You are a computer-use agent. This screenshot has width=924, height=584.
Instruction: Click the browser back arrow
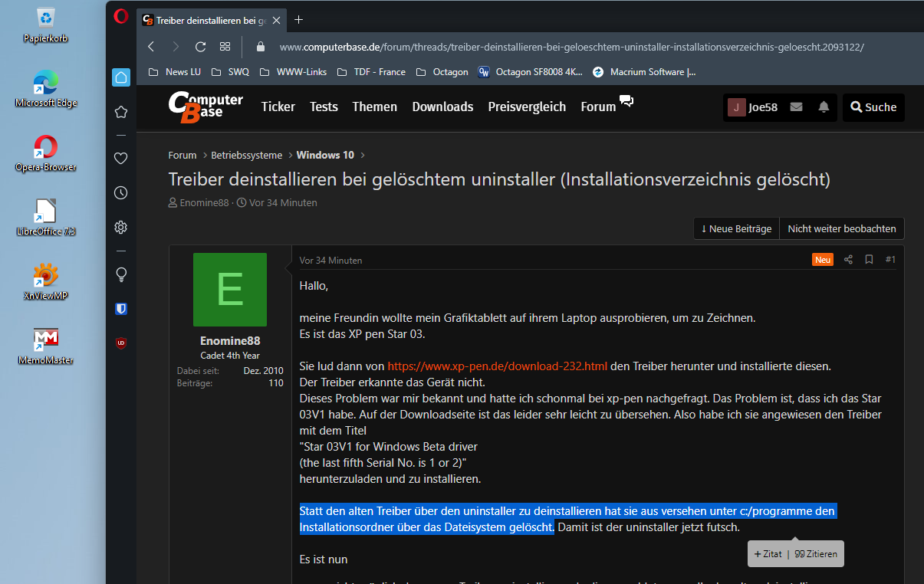click(151, 47)
